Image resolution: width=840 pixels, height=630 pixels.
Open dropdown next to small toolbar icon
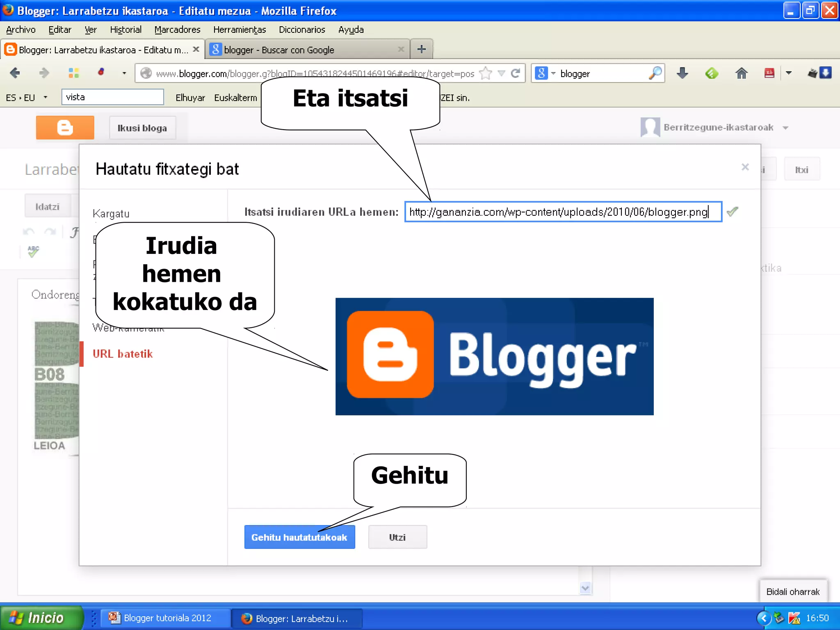[124, 73]
